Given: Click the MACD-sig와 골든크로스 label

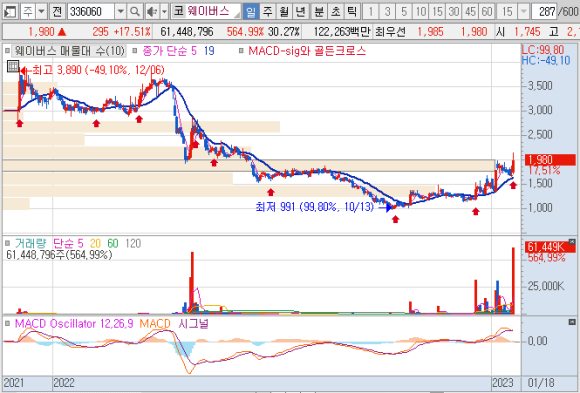Looking at the screenshot, I should tap(307, 51).
